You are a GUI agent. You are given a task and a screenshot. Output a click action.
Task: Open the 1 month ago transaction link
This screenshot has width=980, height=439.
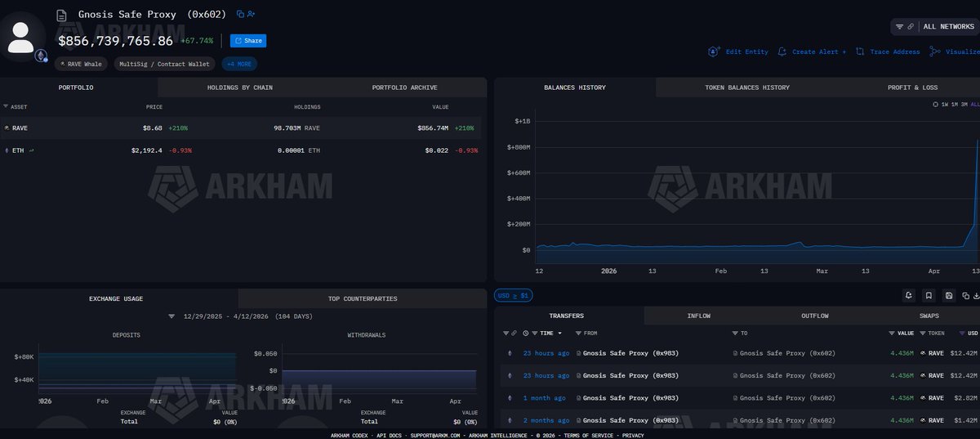click(544, 398)
